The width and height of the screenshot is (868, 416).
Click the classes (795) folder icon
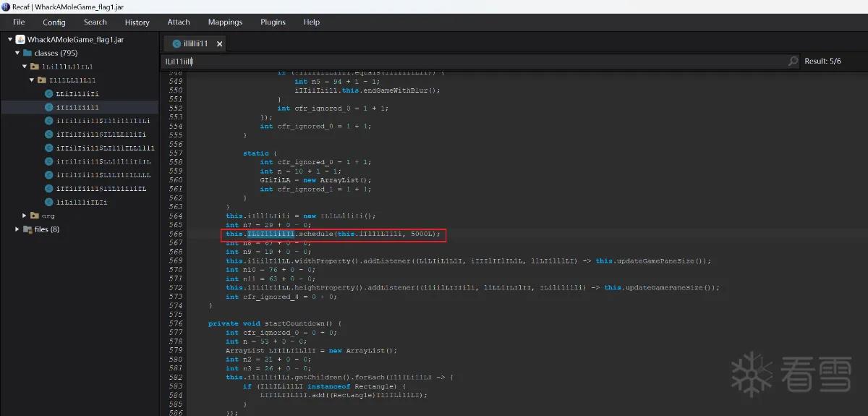pos(27,53)
